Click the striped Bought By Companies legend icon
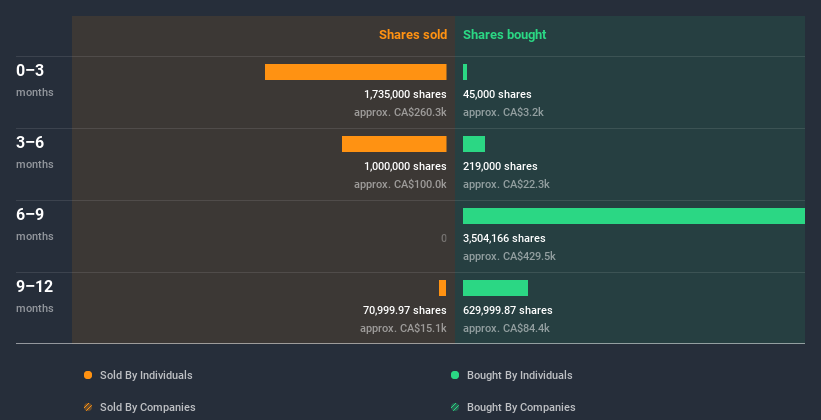This screenshot has height=420, width=821. pos(455,407)
